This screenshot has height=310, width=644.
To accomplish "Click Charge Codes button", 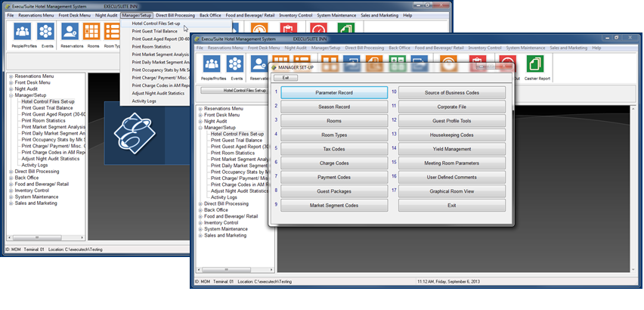I will coord(334,163).
